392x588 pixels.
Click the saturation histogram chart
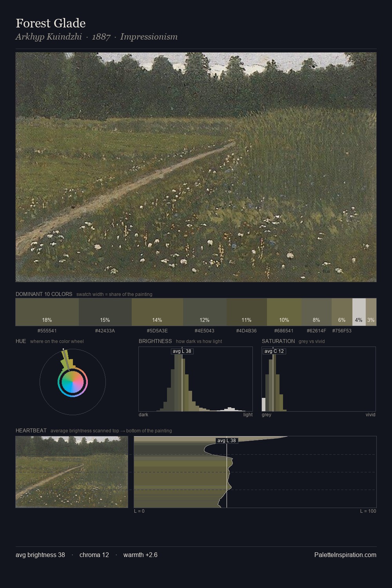[319, 379]
